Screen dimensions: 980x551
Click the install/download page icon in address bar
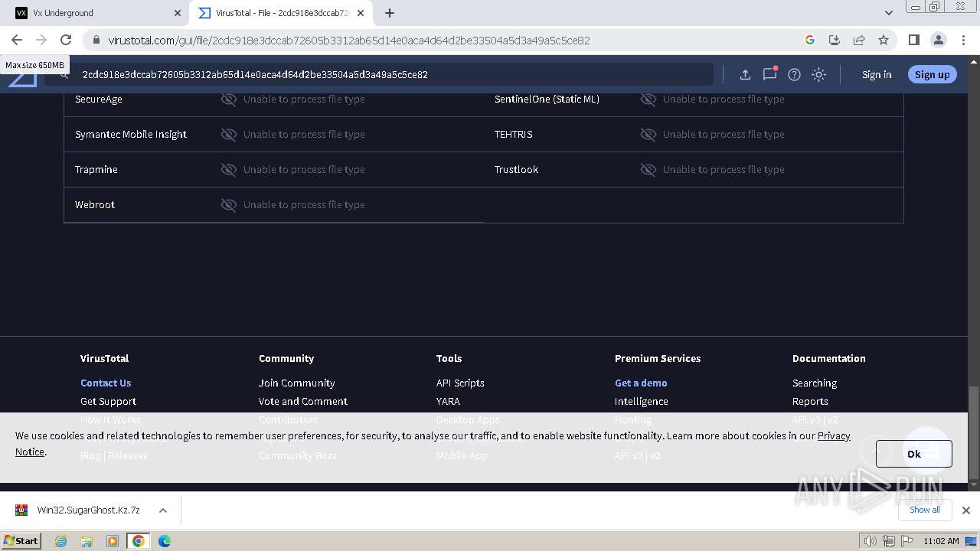click(835, 40)
